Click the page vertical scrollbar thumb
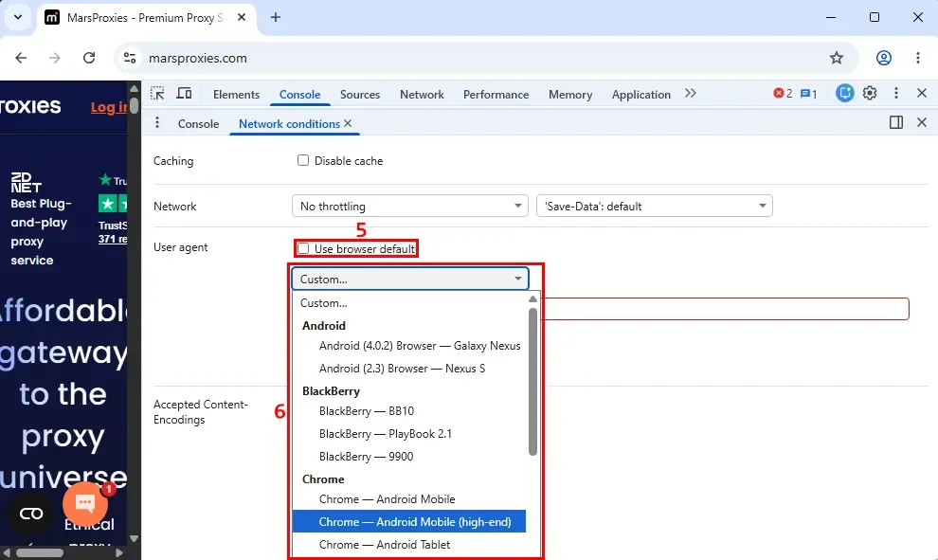938x560 pixels. pos(134,105)
